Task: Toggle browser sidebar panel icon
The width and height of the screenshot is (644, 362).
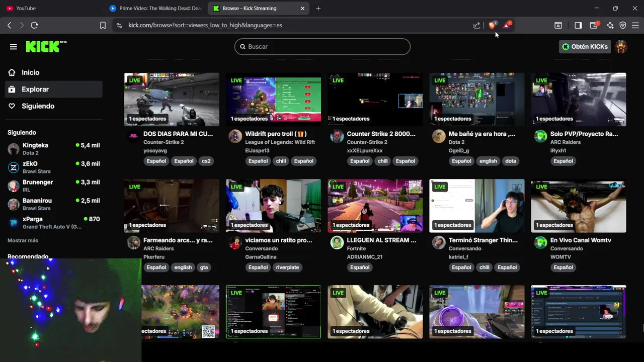Action: pos(578,25)
